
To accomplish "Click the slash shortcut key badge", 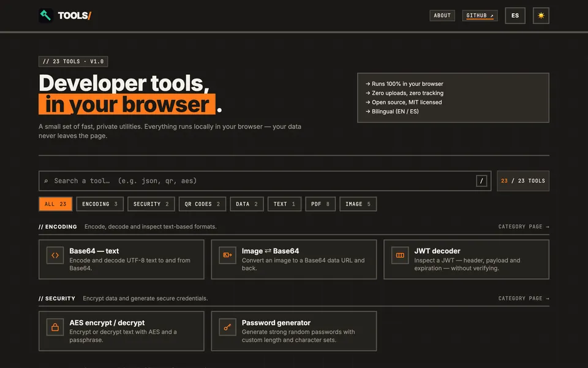I will (x=481, y=180).
